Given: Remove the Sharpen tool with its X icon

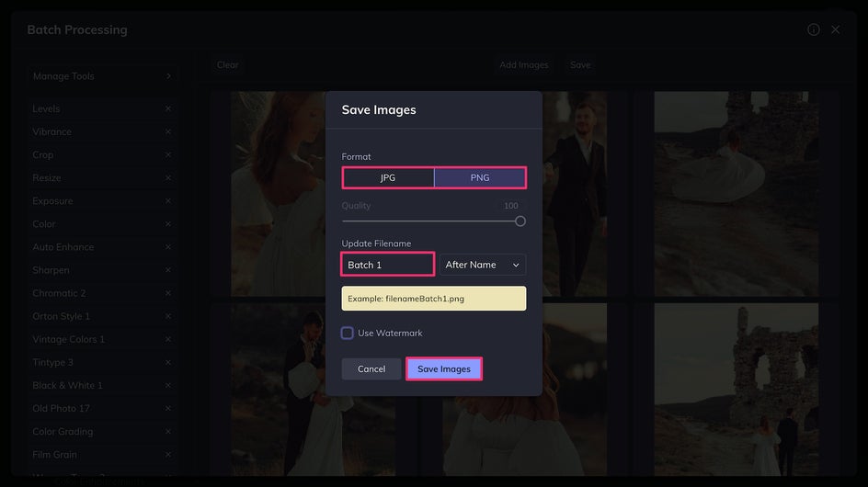Looking at the screenshot, I should click(x=167, y=270).
